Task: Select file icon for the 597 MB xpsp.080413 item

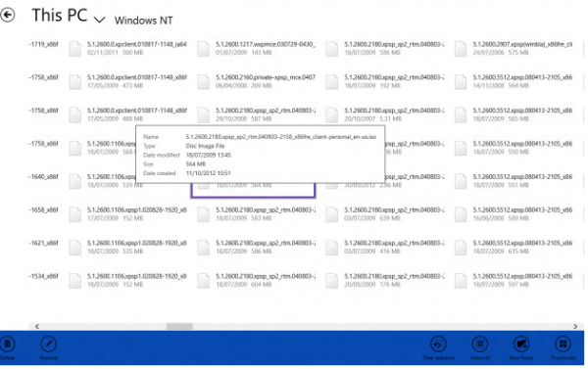Action: tap(461, 281)
